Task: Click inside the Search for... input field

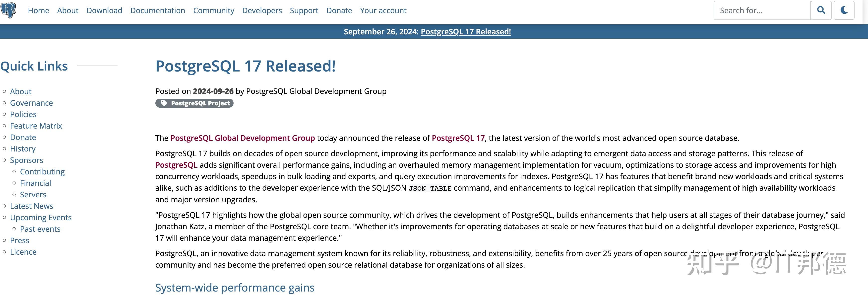Action: click(761, 10)
